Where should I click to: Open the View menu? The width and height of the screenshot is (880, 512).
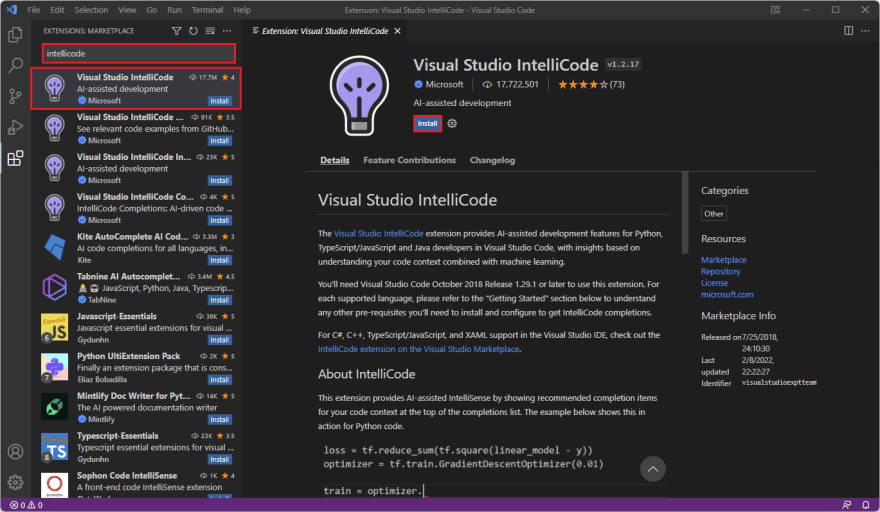127,10
